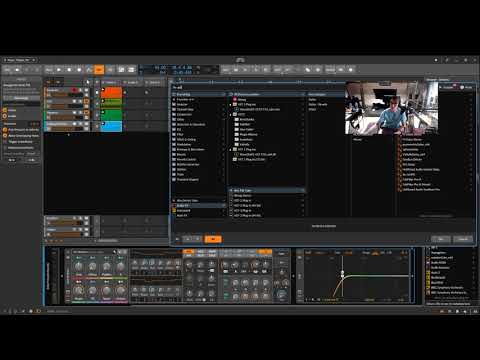Click the Stop button in the transport
This screenshot has width=480, height=360.
[69, 70]
